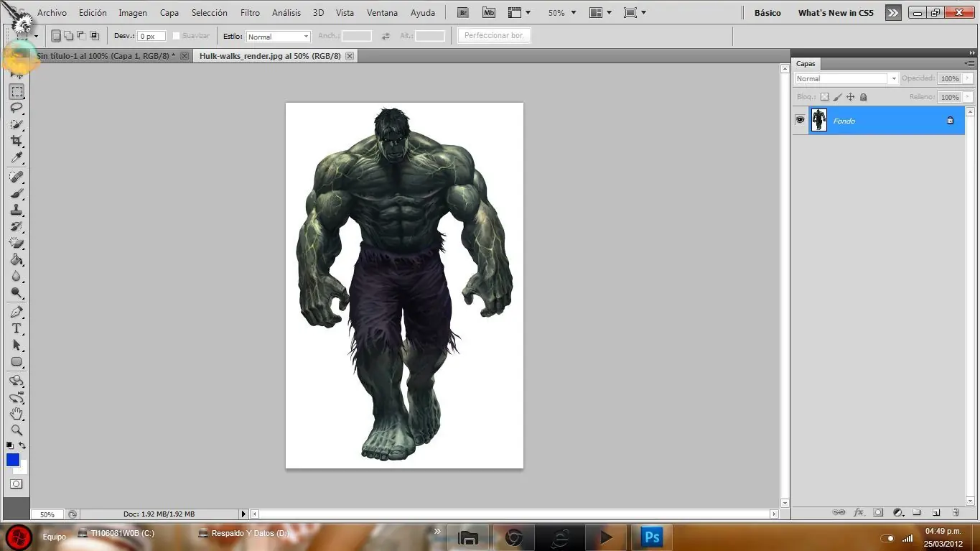Choose the New selection mode button
The image size is (980, 551).
click(56, 36)
